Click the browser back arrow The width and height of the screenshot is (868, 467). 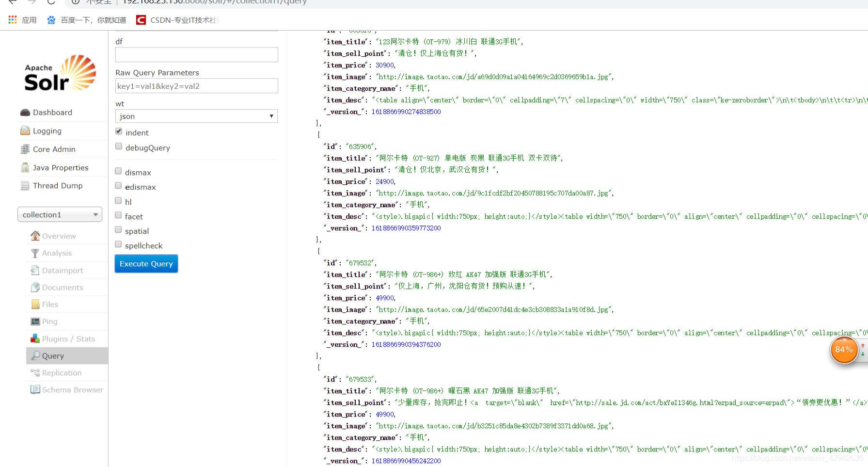(13, 2)
